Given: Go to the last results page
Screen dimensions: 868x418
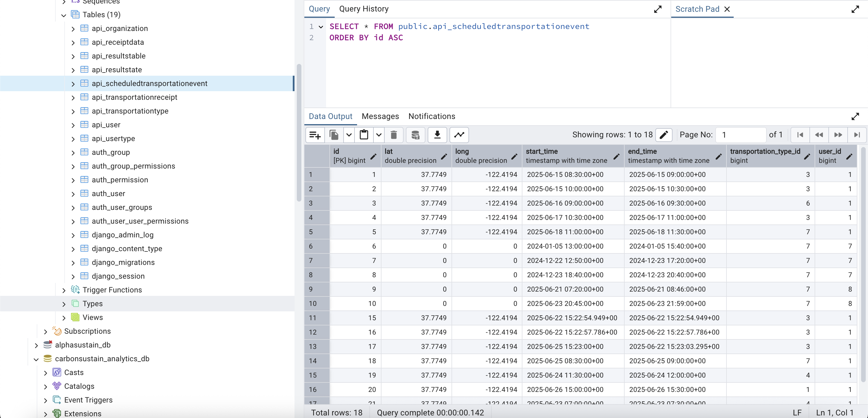Looking at the screenshot, I should (857, 135).
